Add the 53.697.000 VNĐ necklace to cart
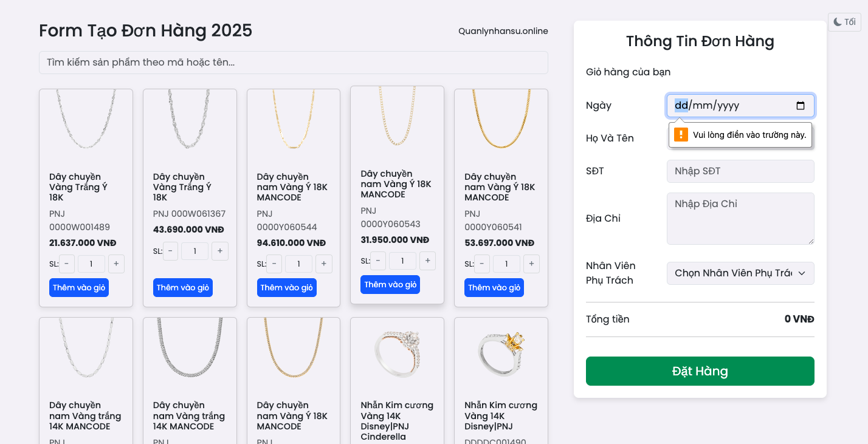 494,287
